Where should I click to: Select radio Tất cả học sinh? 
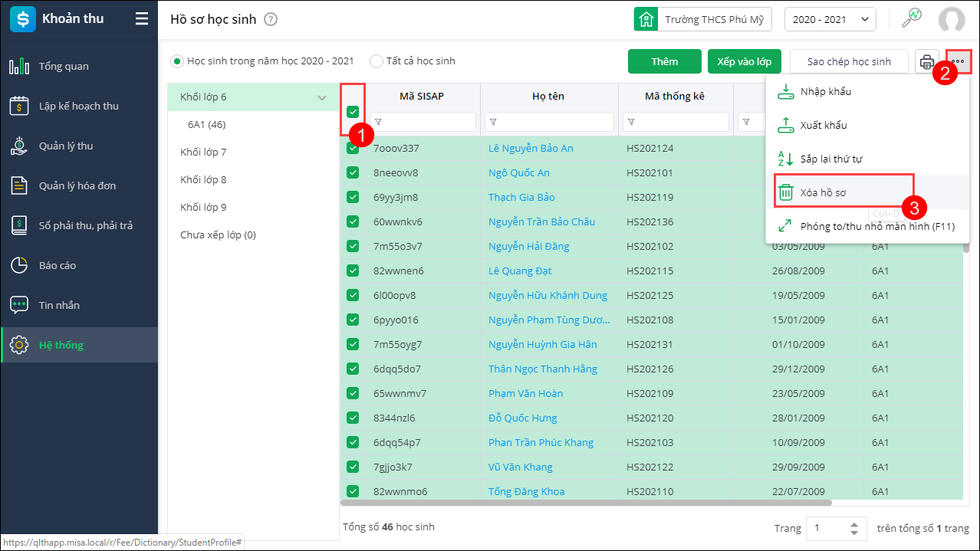point(377,61)
